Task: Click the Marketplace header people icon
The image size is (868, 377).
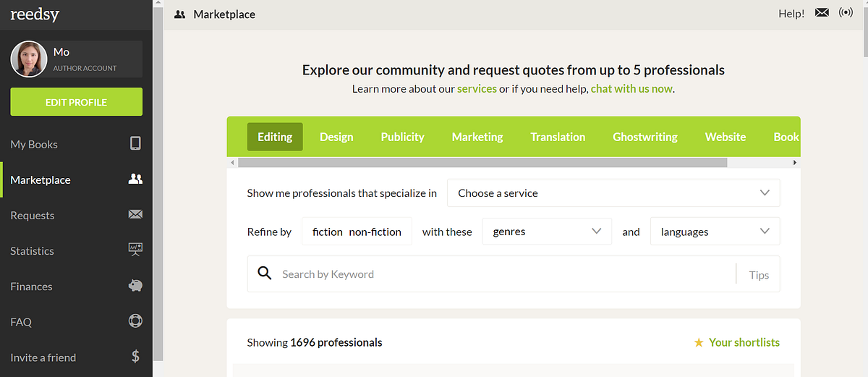Action: [180, 14]
